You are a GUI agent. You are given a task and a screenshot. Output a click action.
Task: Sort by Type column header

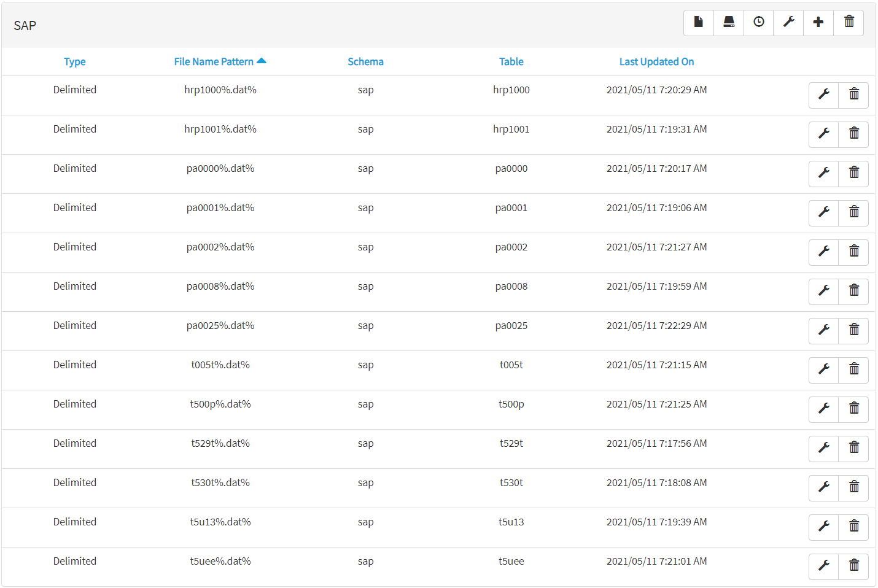pyautogui.click(x=75, y=62)
